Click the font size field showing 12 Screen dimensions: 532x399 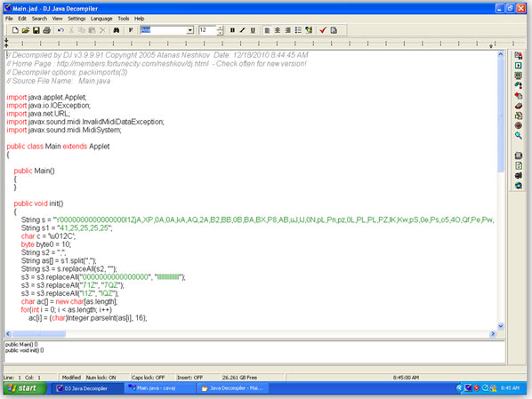pos(207,30)
